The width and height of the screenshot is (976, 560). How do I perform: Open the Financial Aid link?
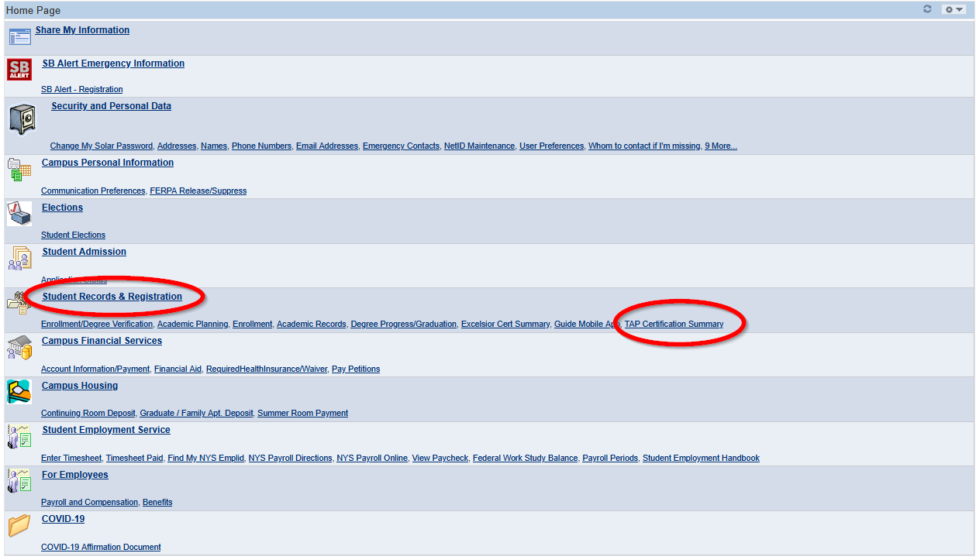point(178,369)
